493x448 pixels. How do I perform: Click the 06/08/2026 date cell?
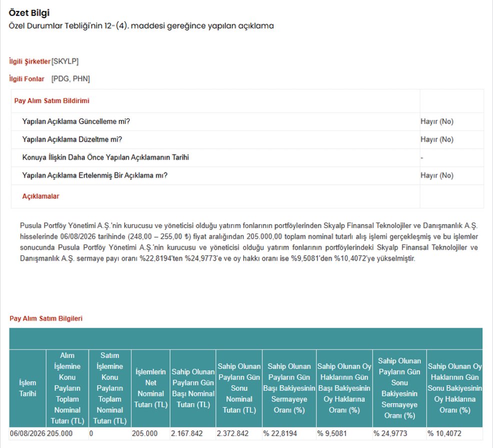click(27, 433)
